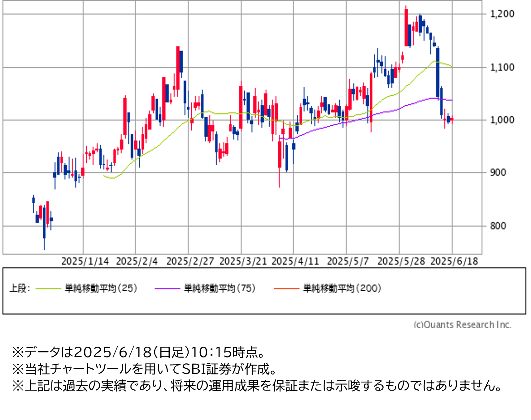Select the 単純移動平均(200) legend label
This screenshot has width=531, height=420.
pos(342,288)
